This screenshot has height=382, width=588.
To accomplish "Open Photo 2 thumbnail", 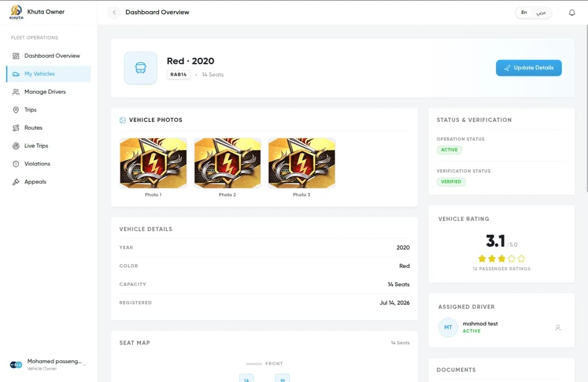I will click(228, 163).
